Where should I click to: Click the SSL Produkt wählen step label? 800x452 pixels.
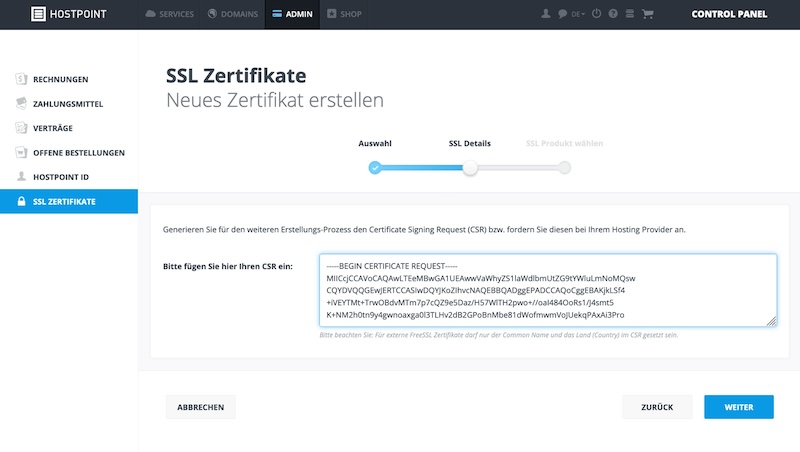point(564,143)
